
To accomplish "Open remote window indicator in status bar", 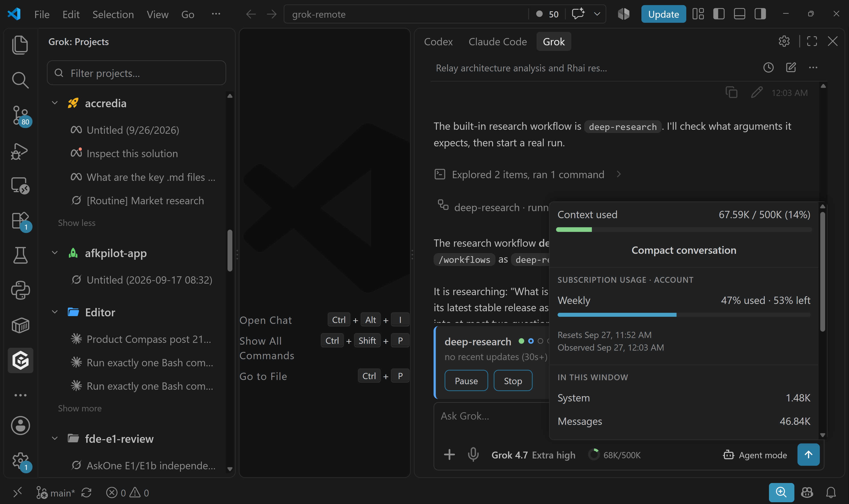I will 18,493.
